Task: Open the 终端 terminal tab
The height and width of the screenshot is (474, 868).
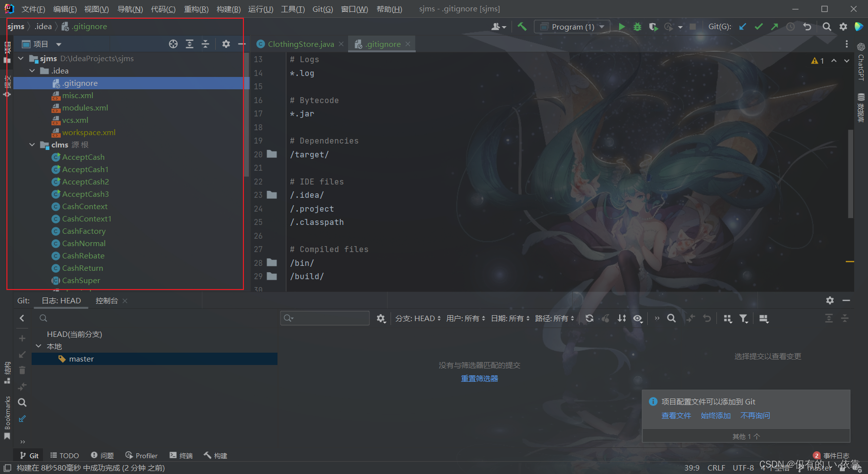Action: [181, 456]
